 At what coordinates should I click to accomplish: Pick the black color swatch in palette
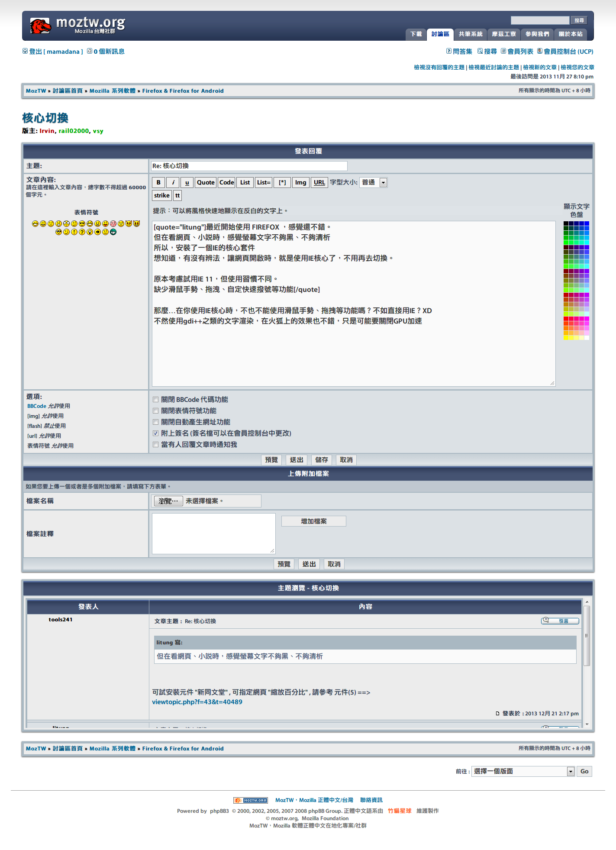pos(566,223)
